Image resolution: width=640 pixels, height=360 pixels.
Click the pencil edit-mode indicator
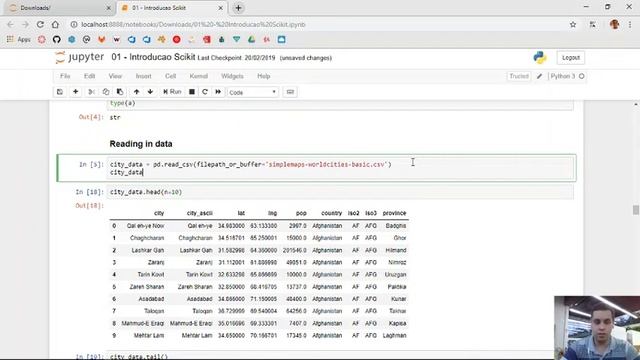[540, 76]
